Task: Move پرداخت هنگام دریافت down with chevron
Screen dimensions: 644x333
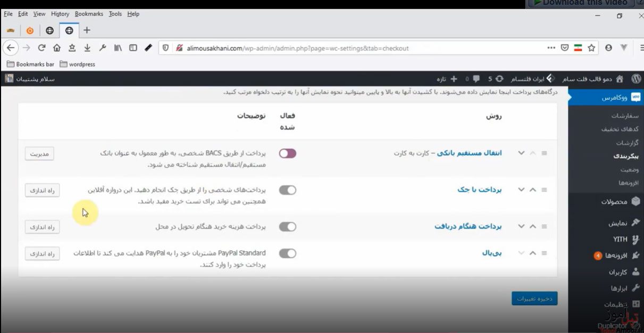Action: [521, 226]
